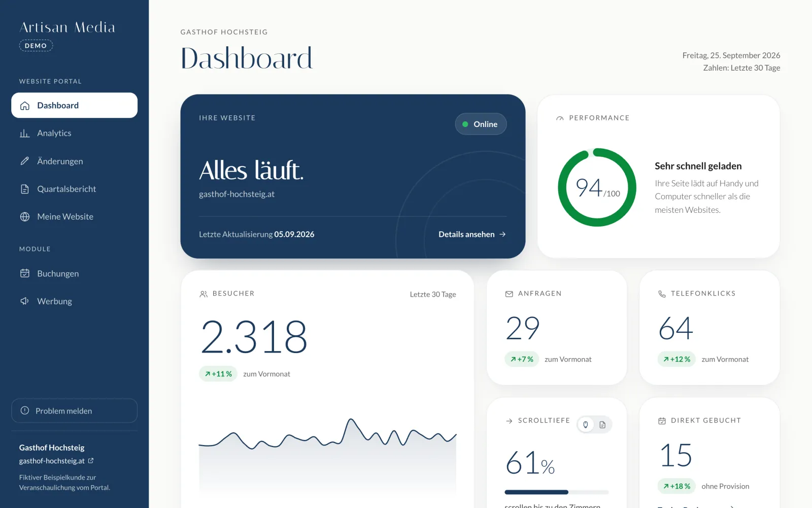Click the +18 % Direkt gebucht badge
812x508 pixels.
click(x=676, y=486)
